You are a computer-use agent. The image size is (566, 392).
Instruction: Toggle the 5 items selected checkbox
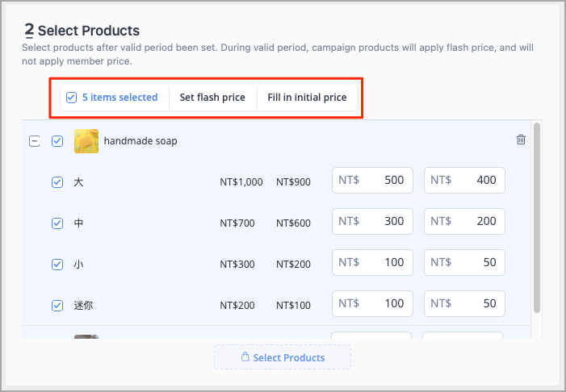tap(71, 98)
